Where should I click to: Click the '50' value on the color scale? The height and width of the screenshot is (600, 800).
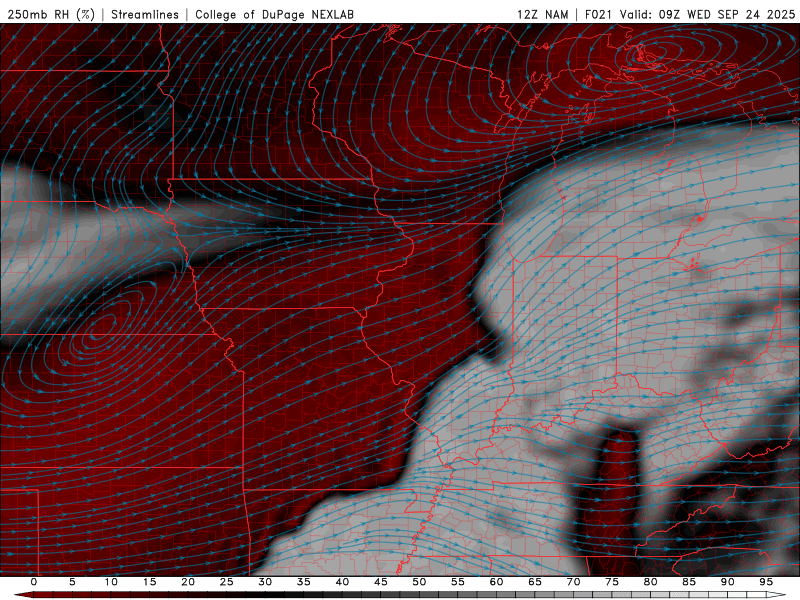pyautogui.click(x=419, y=582)
